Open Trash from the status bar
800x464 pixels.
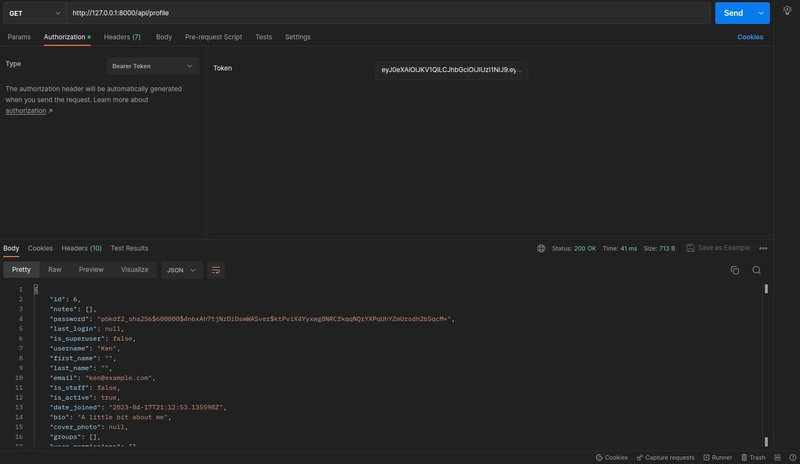753,457
